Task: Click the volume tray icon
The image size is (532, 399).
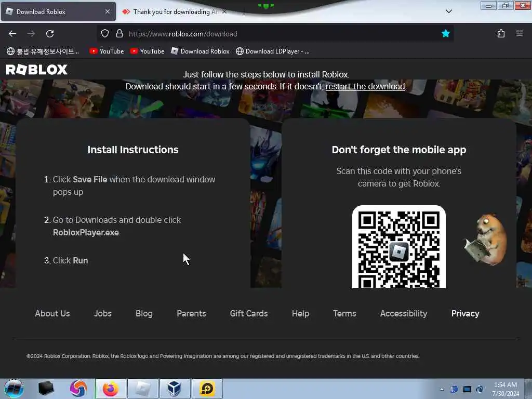Action: tap(480, 389)
